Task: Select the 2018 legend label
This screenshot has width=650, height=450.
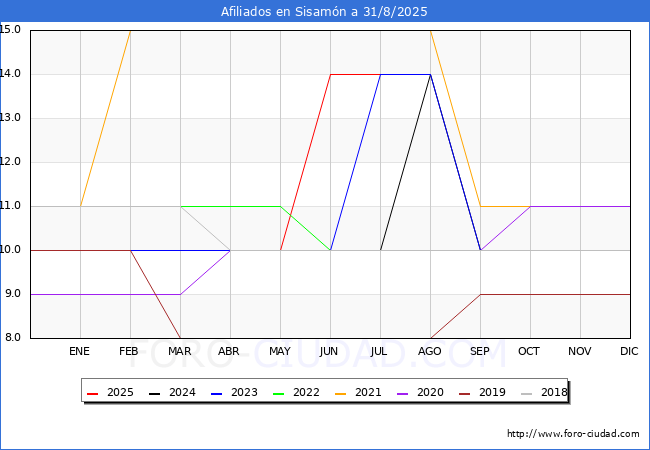Action: pos(554,392)
